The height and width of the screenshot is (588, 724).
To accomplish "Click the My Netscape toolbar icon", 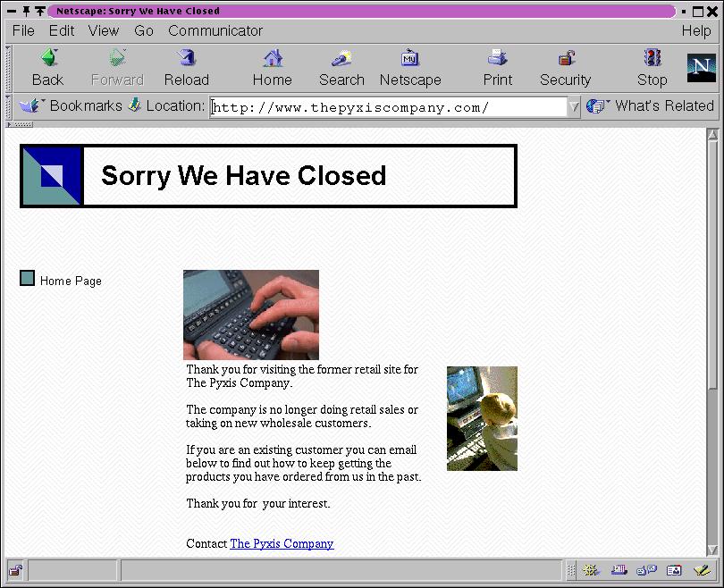I will pos(410,68).
